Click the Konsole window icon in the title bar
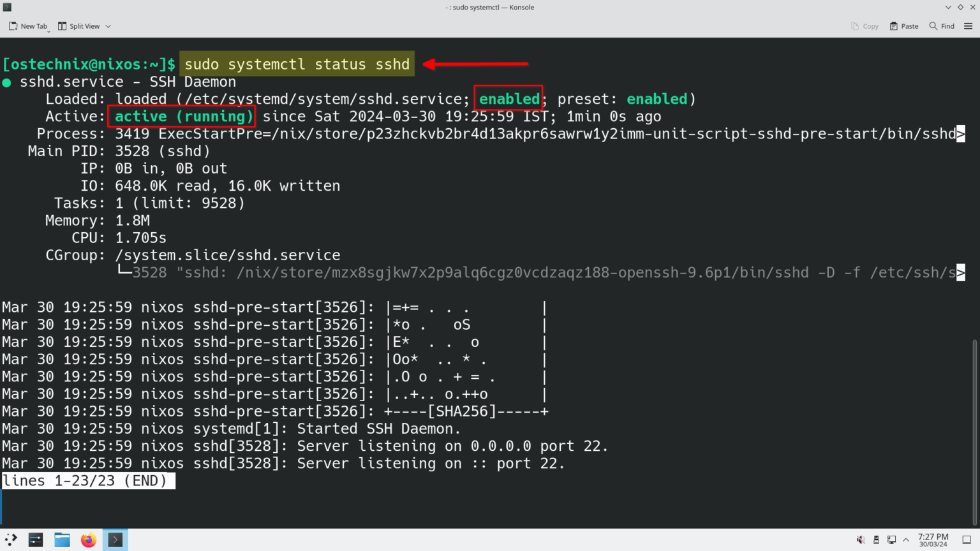The height and width of the screenshot is (551, 980). [6, 7]
